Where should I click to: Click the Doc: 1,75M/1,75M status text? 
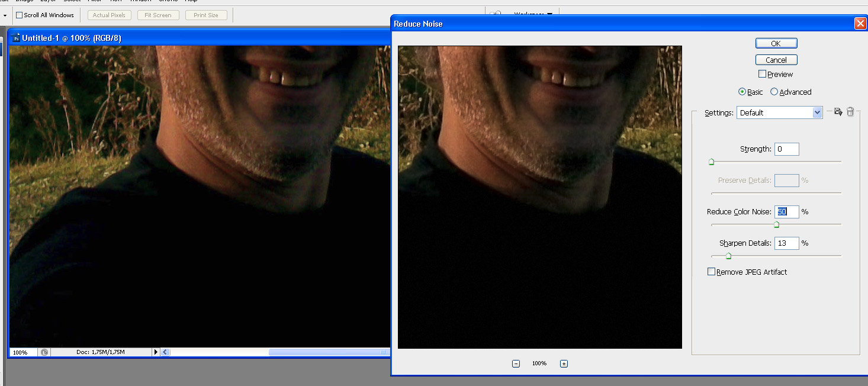pos(100,352)
